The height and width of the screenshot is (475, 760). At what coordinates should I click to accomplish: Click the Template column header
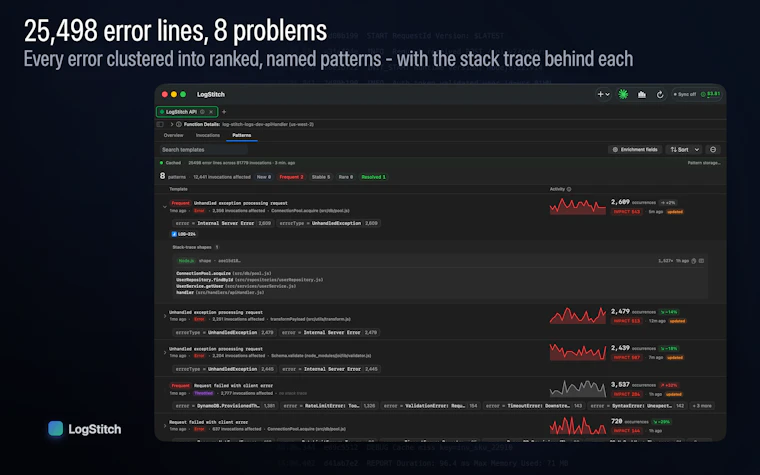178,189
